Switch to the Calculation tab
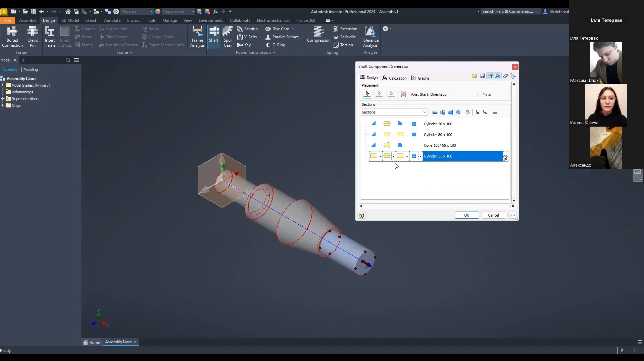This screenshot has width=644, height=361. pos(394,78)
